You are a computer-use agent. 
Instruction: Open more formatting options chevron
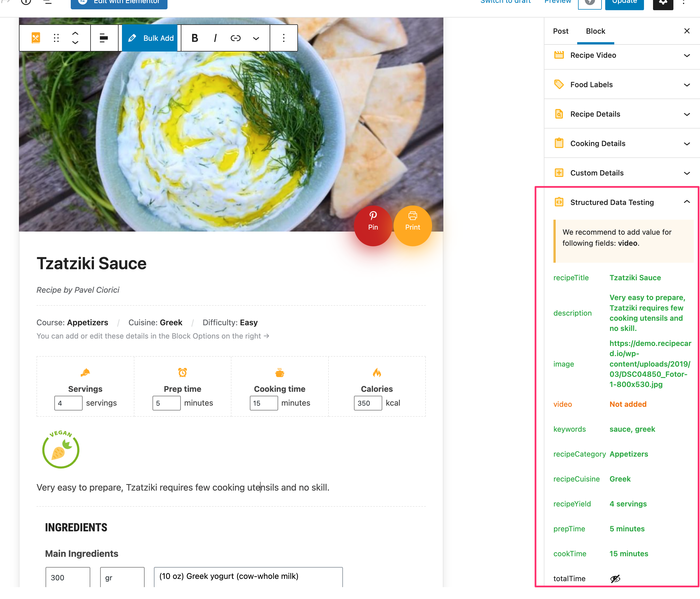coord(256,38)
